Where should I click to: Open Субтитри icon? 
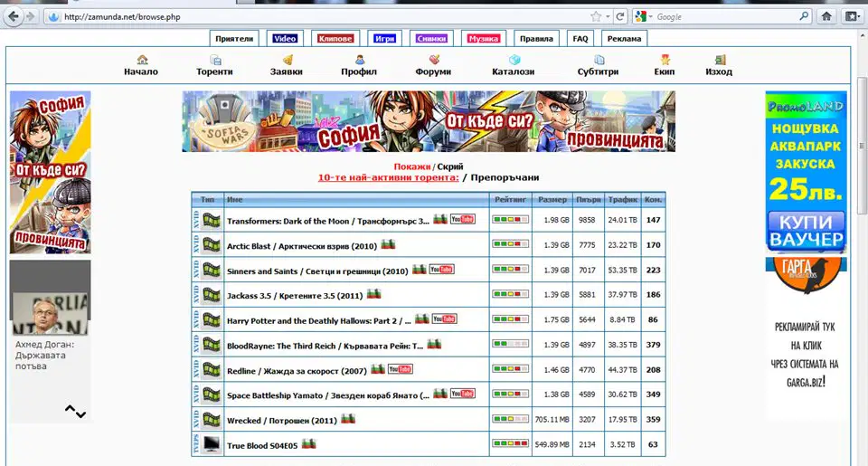click(x=599, y=60)
